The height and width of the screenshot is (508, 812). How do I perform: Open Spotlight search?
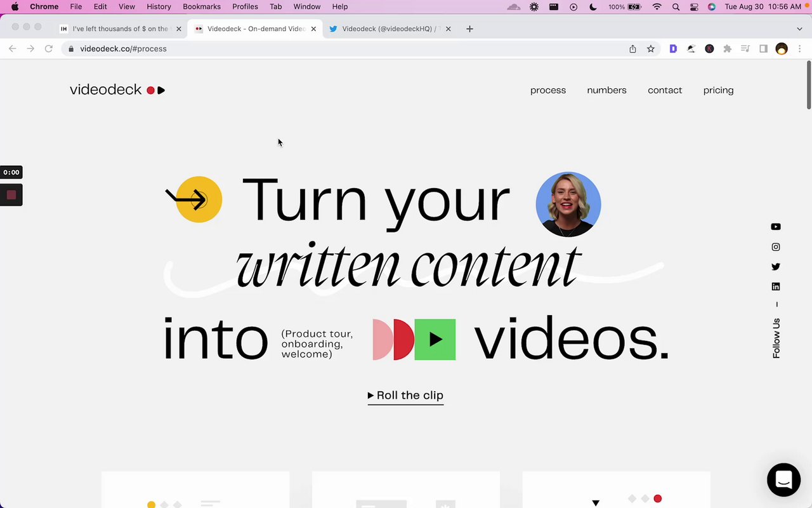(x=676, y=6)
